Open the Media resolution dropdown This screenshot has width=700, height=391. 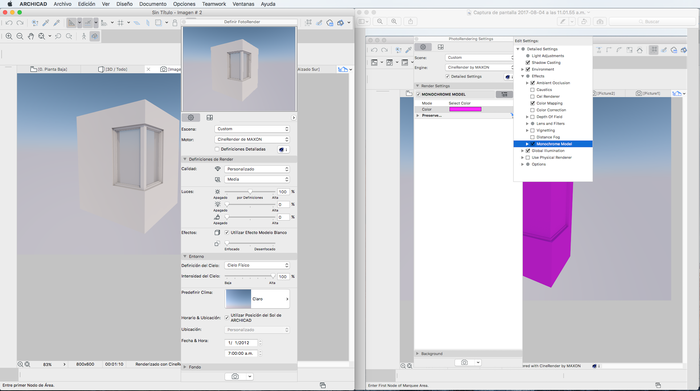point(257,179)
